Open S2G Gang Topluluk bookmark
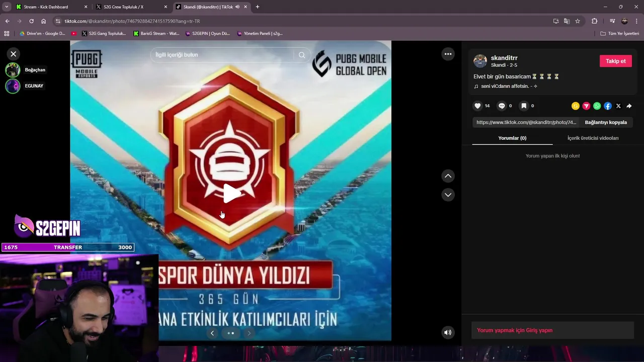The image size is (644, 362). point(104,34)
